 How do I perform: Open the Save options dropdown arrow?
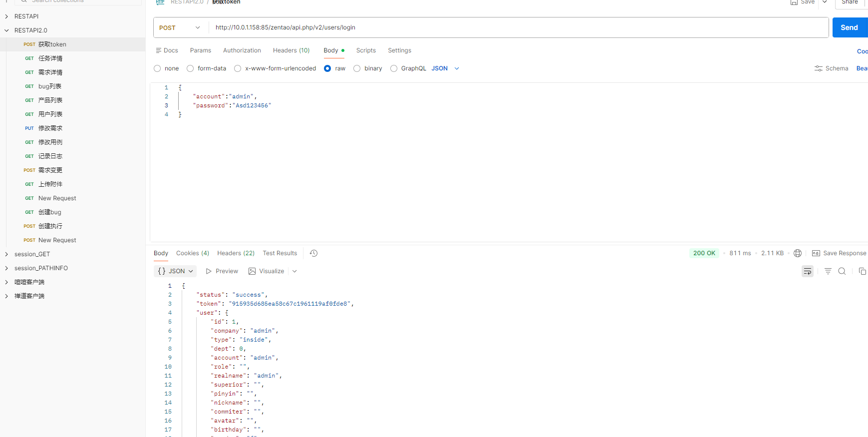(825, 2)
